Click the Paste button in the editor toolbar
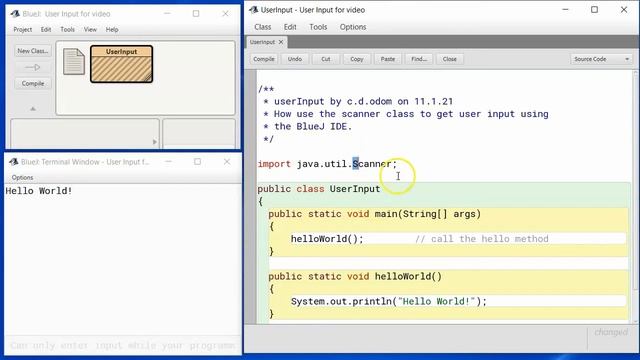The width and height of the screenshot is (640, 360). pos(388,59)
